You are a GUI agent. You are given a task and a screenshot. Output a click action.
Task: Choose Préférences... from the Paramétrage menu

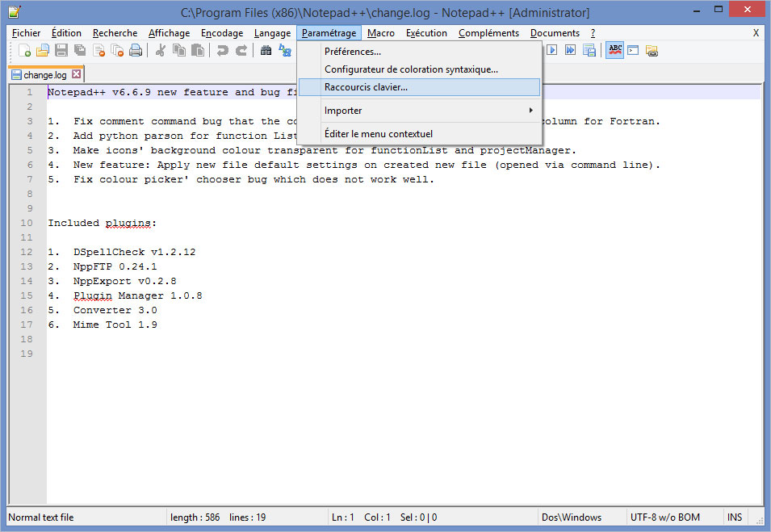(x=420, y=52)
